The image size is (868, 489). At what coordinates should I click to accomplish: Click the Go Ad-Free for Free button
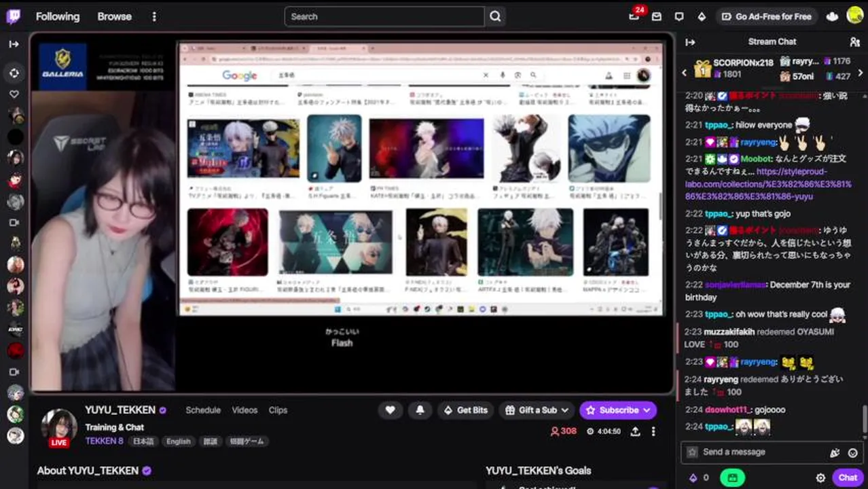pyautogui.click(x=767, y=16)
